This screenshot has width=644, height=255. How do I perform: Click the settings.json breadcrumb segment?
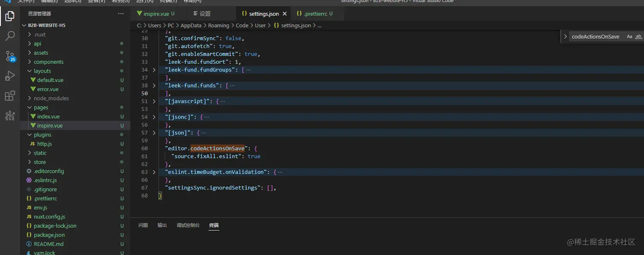pos(296,26)
